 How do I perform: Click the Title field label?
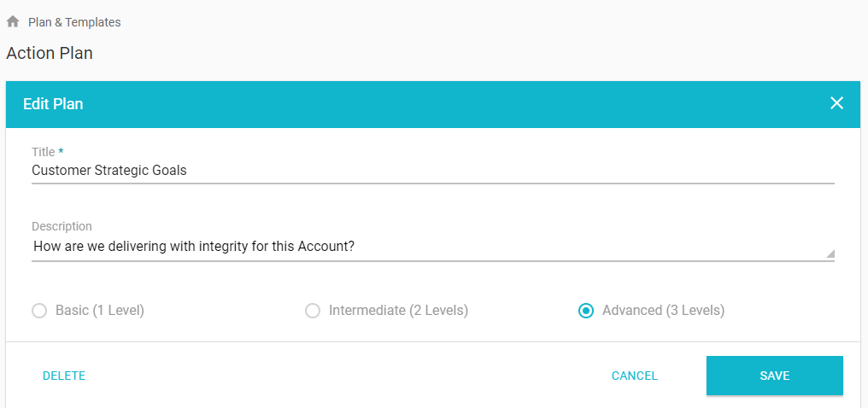click(x=43, y=152)
